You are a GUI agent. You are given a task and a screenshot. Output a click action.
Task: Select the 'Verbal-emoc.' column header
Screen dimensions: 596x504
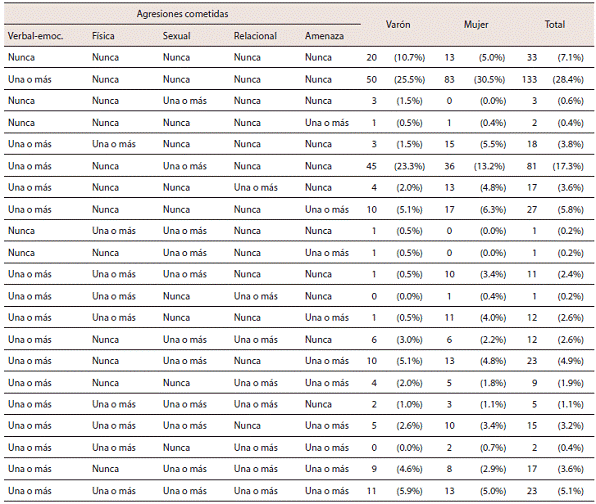click(x=35, y=36)
